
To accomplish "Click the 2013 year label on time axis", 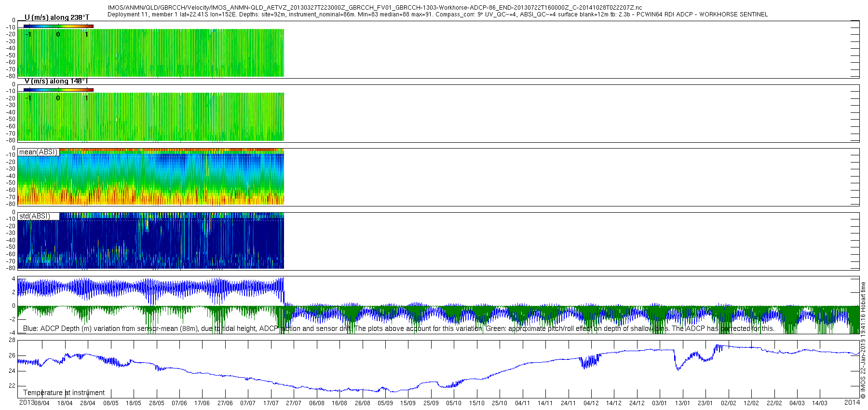I will coord(27,402).
